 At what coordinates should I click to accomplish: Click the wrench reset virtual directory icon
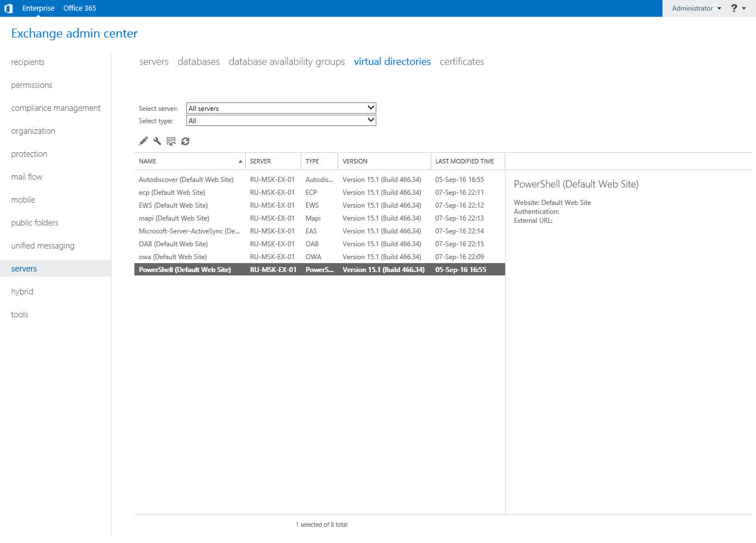tap(157, 141)
